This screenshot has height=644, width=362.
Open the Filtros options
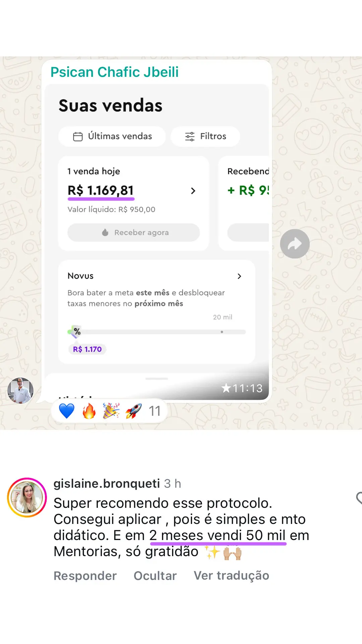point(205,137)
